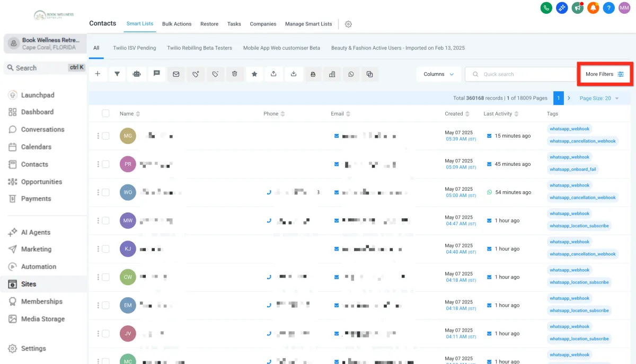Click the blue sparkle AI icon
Viewport: 636px width, 364px height.
coord(562,8)
